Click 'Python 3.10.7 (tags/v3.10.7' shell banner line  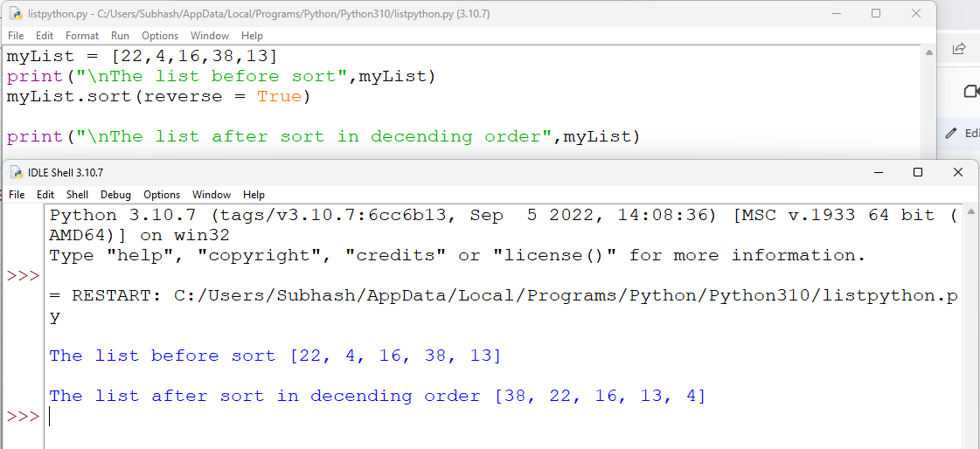pyautogui.click(x=504, y=216)
